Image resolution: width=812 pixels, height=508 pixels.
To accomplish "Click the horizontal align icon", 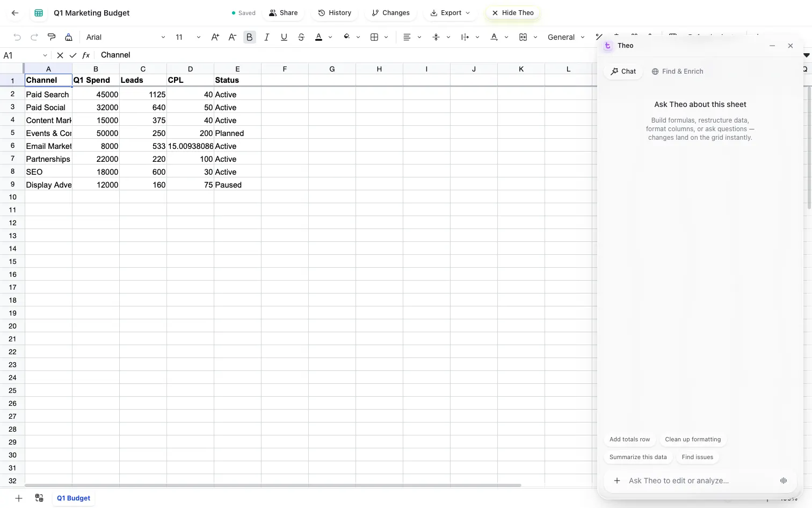I will click(407, 37).
